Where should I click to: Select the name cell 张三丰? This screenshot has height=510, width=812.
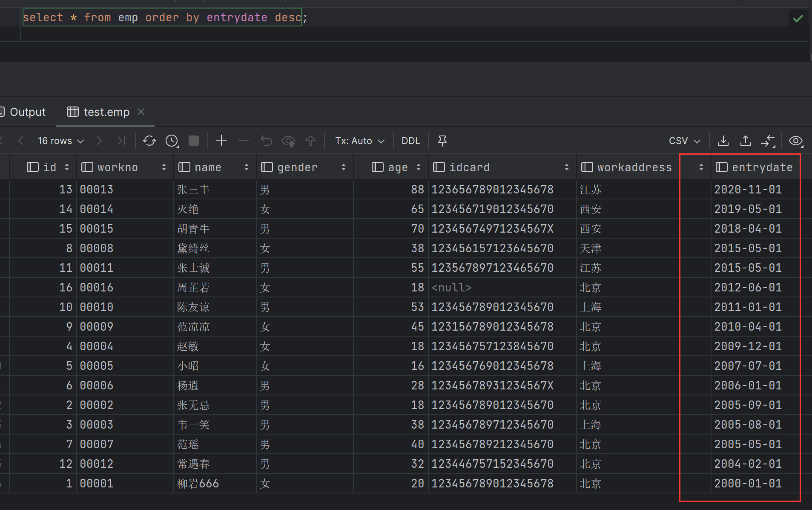[215, 189]
